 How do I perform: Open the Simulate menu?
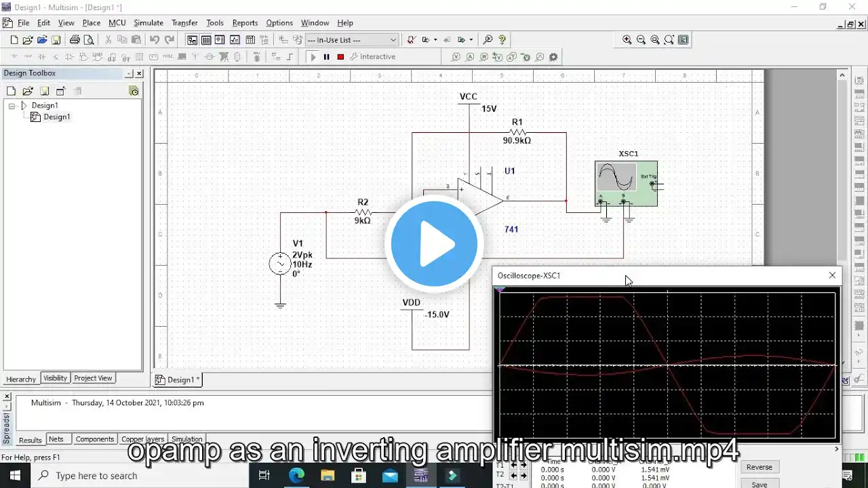[x=149, y=23]
